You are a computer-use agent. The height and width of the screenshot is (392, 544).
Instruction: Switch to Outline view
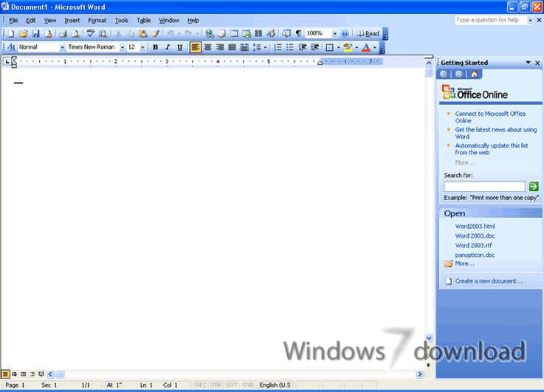coord(32,374)
